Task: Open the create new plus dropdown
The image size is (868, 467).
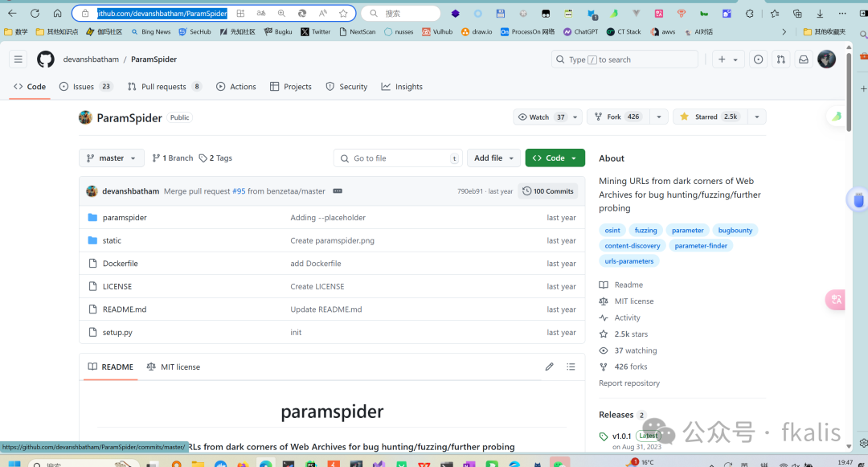Action: pyautogui.click(x=728, y=59)
